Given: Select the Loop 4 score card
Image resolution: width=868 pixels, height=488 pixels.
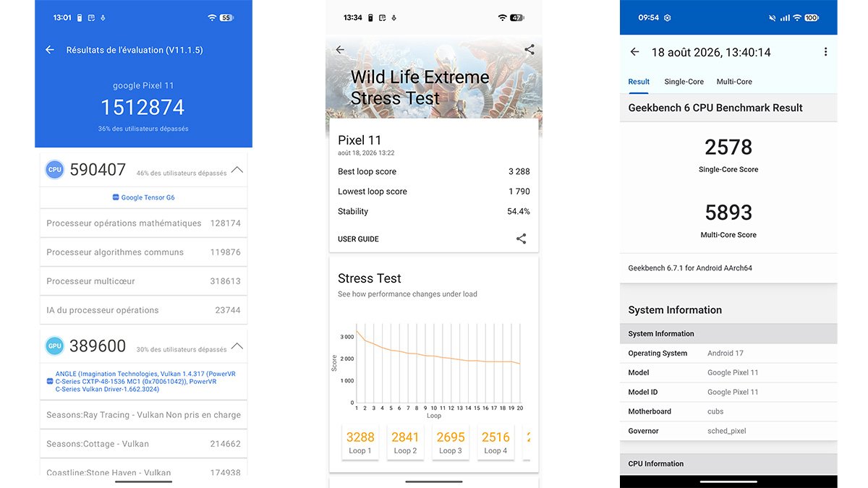Looking at the screenshot, I should click(495, 442).
